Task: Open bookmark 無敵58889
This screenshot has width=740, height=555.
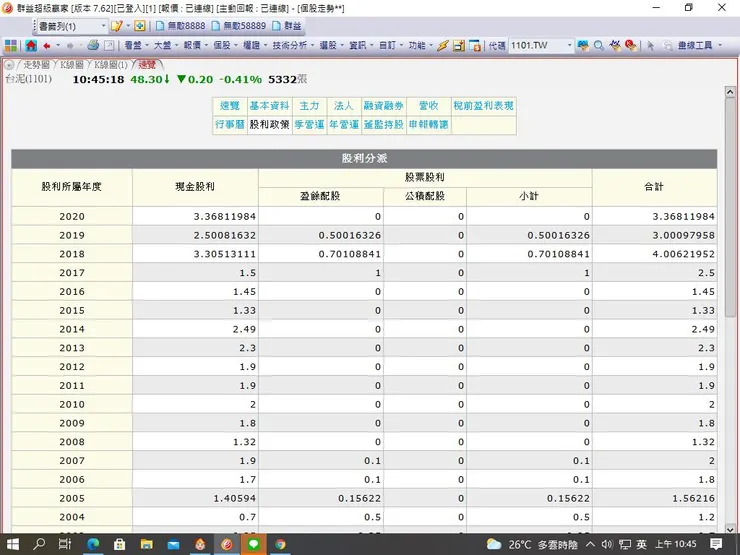Action: [239, 26]
